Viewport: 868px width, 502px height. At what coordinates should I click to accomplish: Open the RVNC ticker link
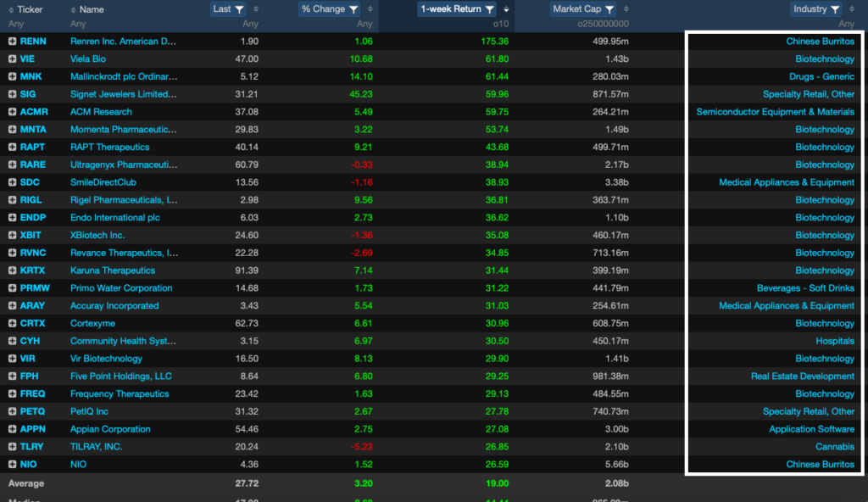coord(33,253)
